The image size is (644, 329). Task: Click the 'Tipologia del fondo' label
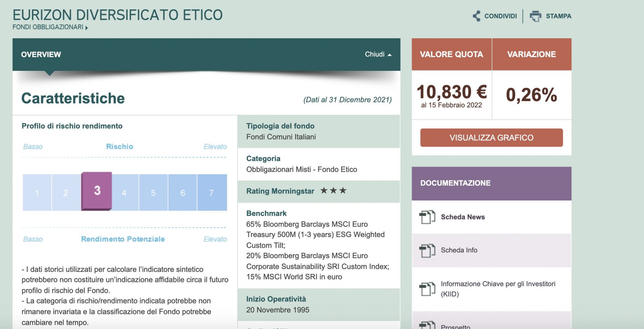click(280, 126)
